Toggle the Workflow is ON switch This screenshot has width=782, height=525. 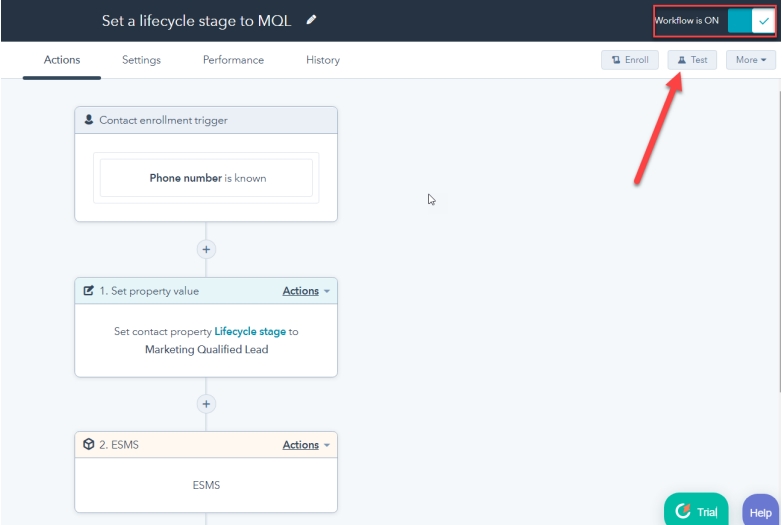pos(751,21)
